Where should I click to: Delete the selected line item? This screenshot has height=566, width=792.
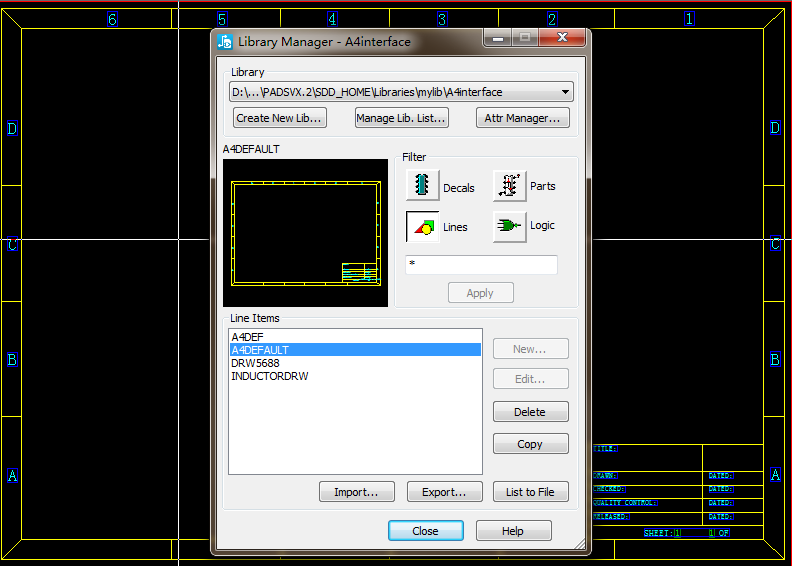coord(530,411)
